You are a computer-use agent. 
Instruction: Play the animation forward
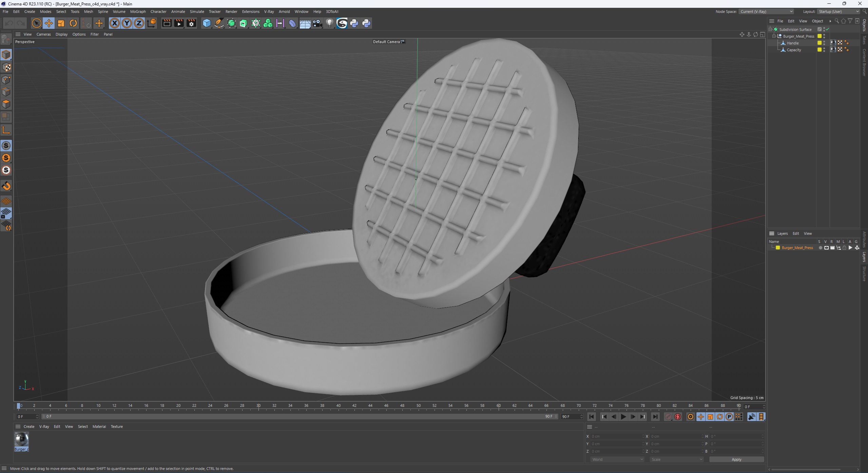click(x=623, y=417)
